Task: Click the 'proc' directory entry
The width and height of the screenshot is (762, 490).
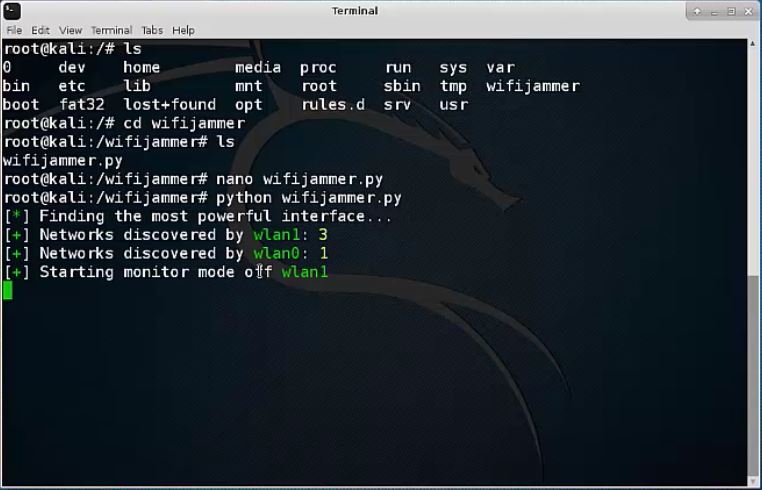Action: (x=318, y=68)
